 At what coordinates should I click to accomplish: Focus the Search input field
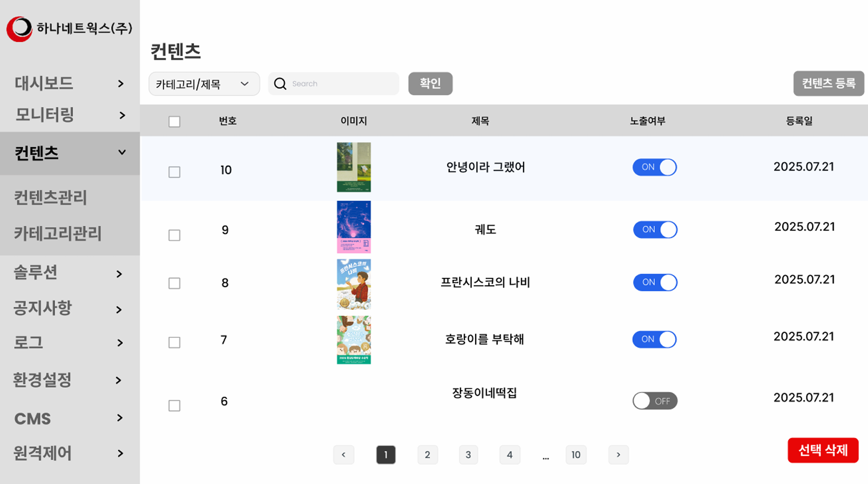(x=342, y=84)
